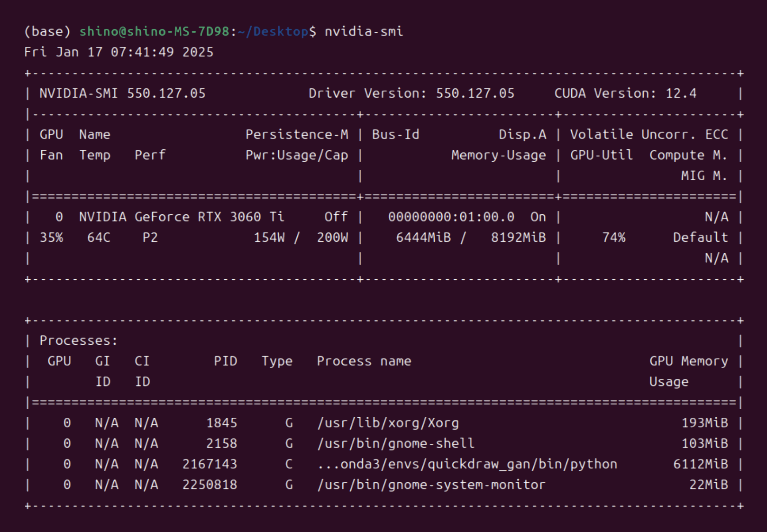Click the persistence mode value 'Off'
The height and width of the screenshot is (532, 767).
click(336, 217)
